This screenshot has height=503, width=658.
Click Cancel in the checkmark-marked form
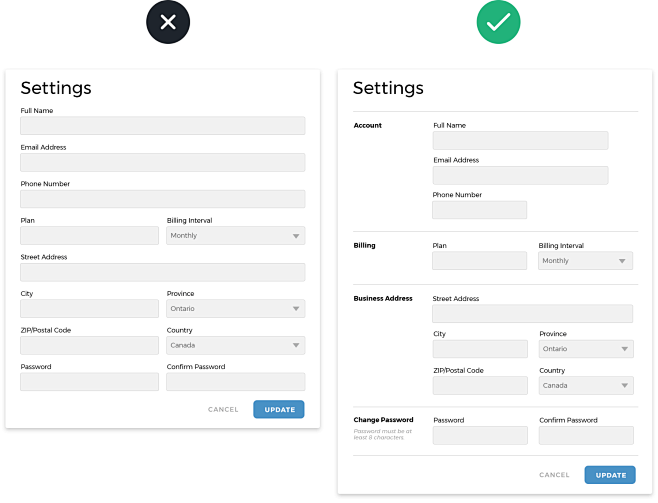[x=554, y=475]
